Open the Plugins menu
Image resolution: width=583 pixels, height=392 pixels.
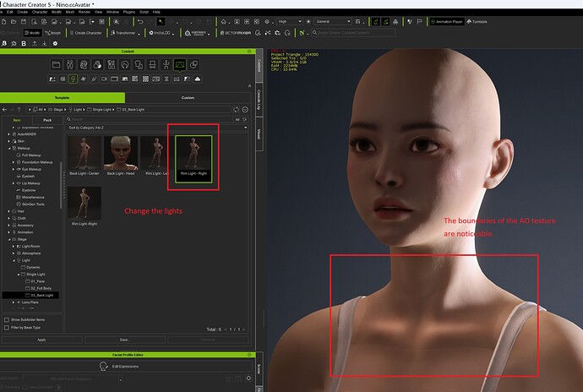pyautogui.click(x=129, y=12)
